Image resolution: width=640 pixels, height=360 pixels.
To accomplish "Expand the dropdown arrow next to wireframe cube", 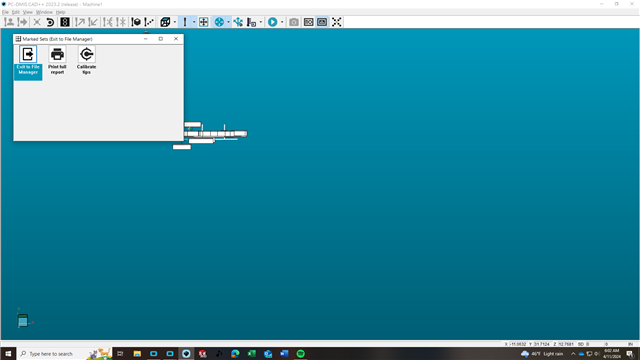I will pos(175,22).
